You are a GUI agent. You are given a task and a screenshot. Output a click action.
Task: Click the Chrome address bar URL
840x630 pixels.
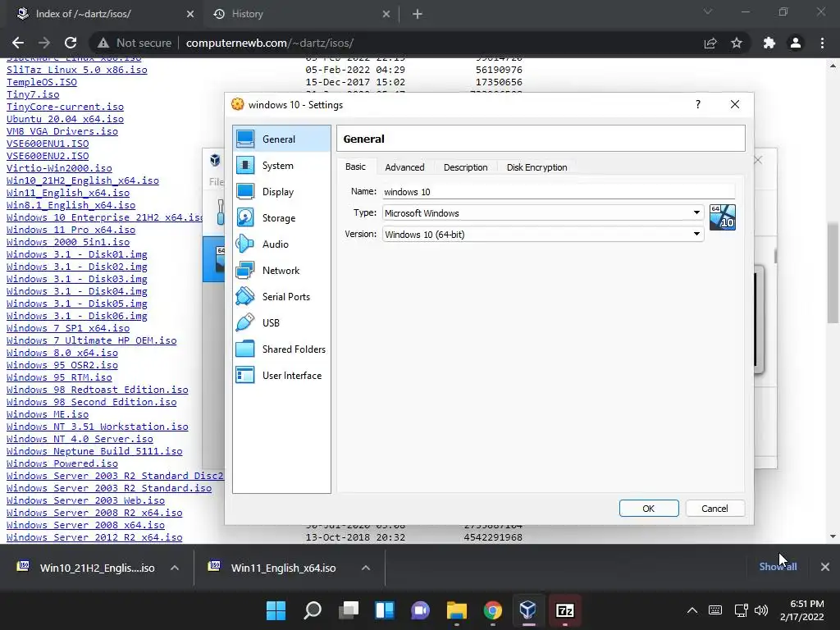(269, 43)
